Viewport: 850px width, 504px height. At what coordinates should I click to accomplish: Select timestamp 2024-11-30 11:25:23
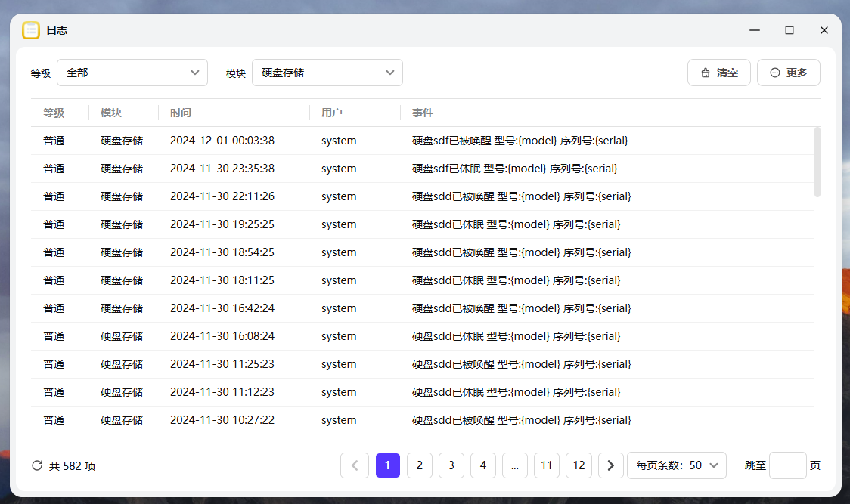pyautogui.click(x=222, y=365)
